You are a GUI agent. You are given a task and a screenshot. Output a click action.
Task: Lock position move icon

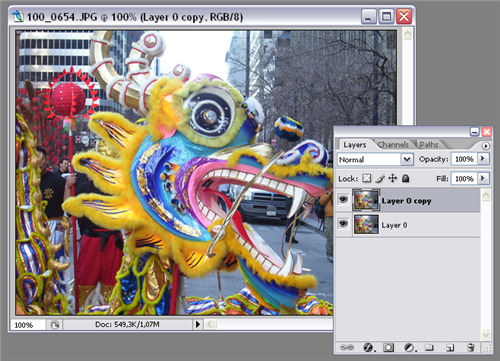click(393, 178)
